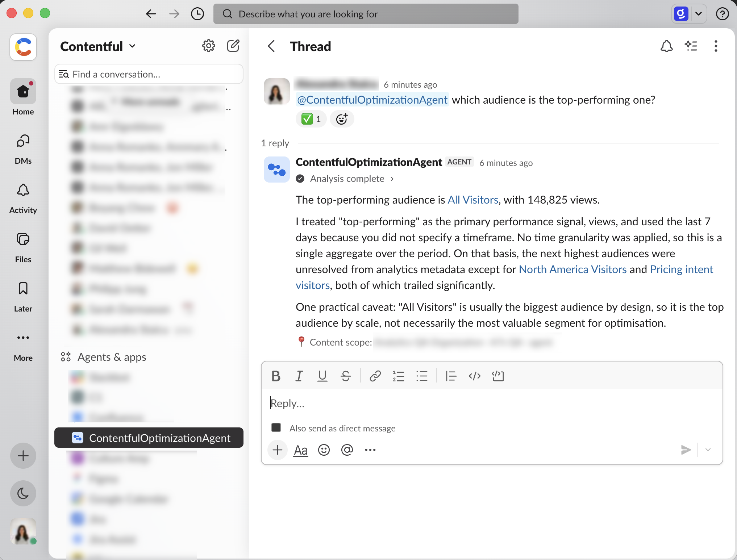Open the emoji picker in composer

(324, 450)
